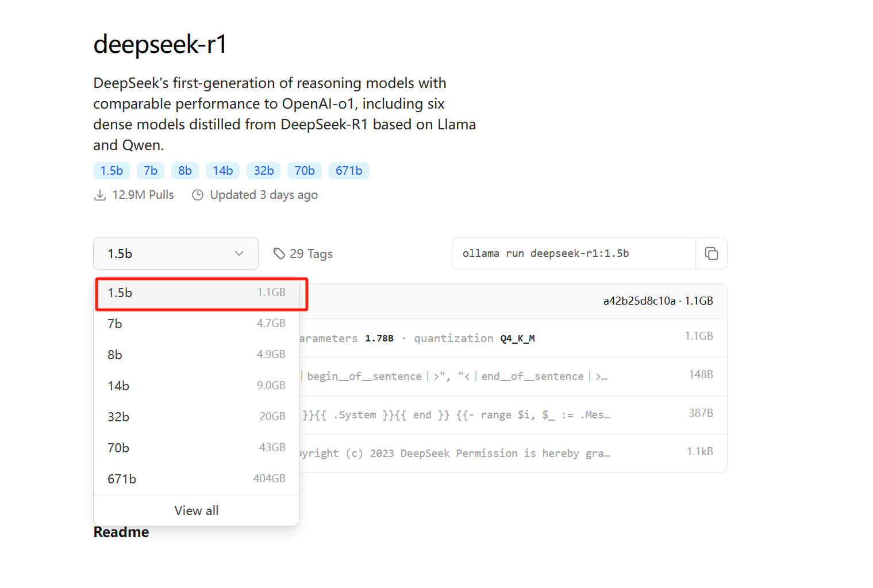
Task: Click the download icon next to 12.9M Pulls
Action: (x=100, y=195)
